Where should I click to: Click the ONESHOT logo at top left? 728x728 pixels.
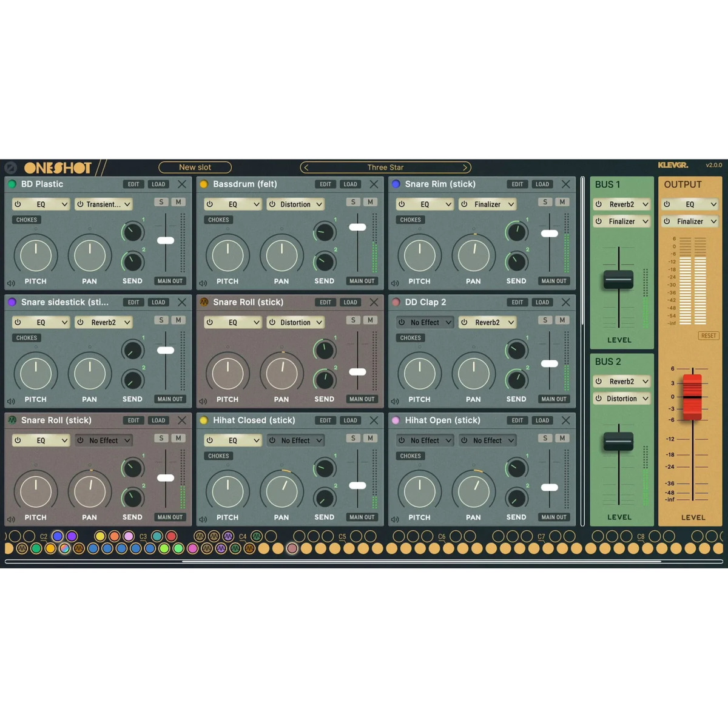click(x=58, y=167)
